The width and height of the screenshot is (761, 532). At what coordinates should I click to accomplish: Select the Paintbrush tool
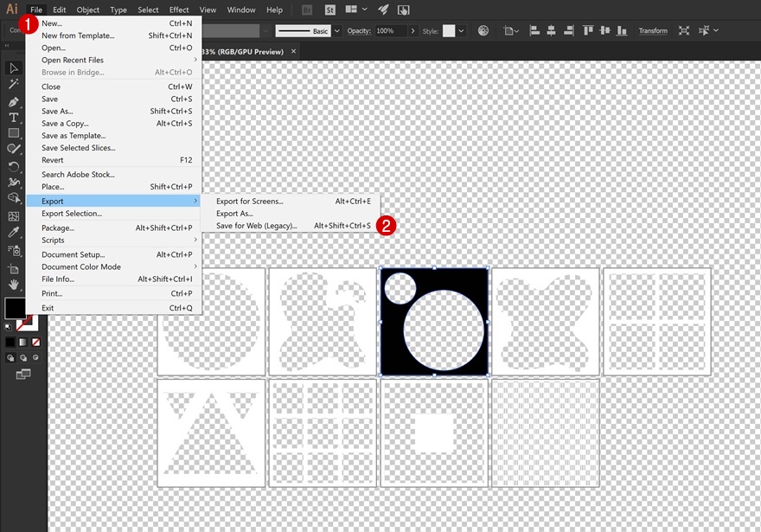14,149
